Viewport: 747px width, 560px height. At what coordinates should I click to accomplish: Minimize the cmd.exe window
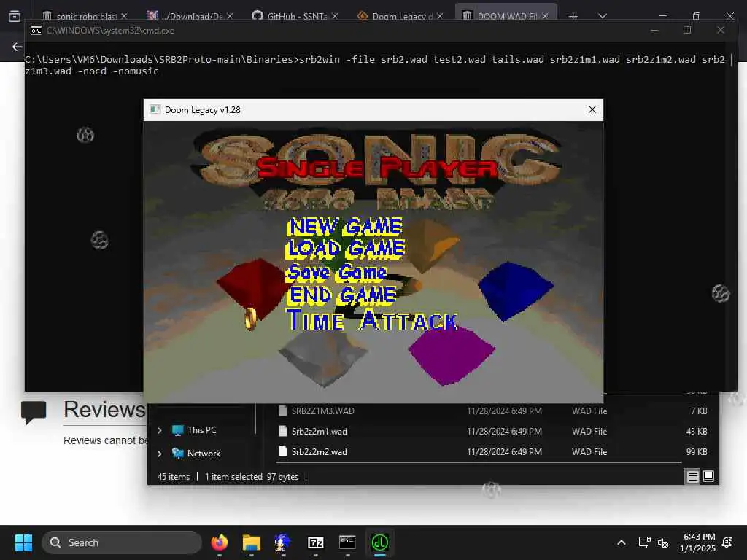[x=654, y=30]
